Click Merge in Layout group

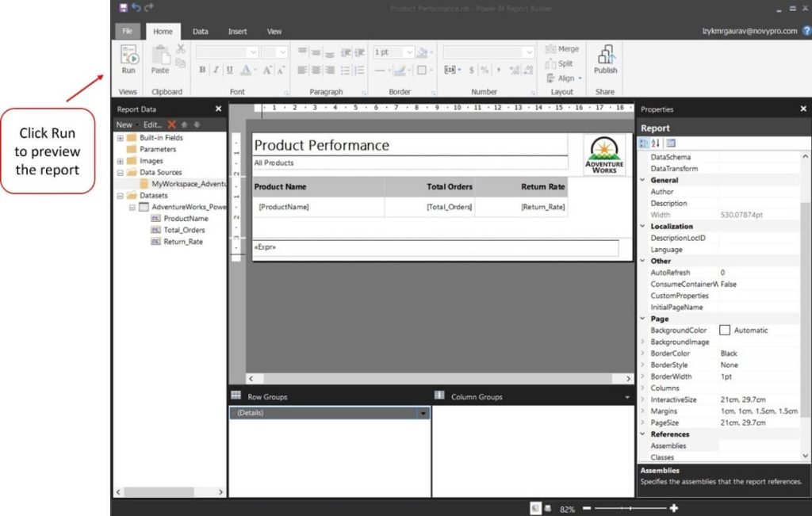562,48
